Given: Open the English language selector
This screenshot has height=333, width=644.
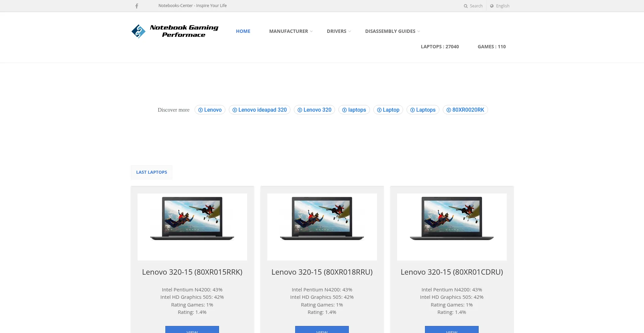Looking at the screenshot, I should click(499, 6).
